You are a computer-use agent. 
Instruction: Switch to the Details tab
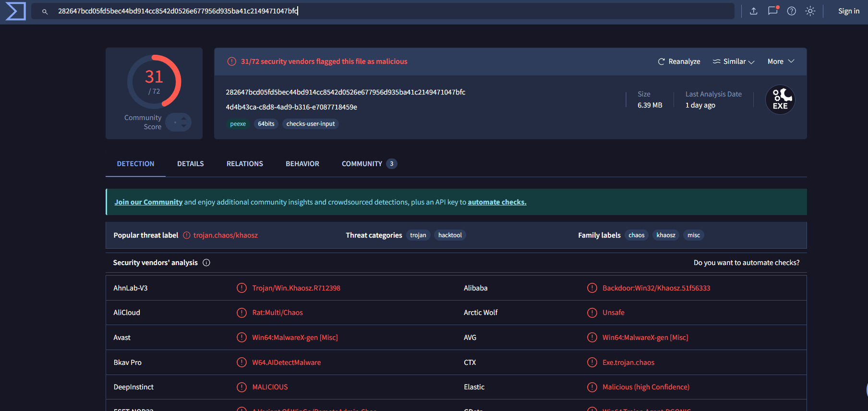tap(190, 164)
